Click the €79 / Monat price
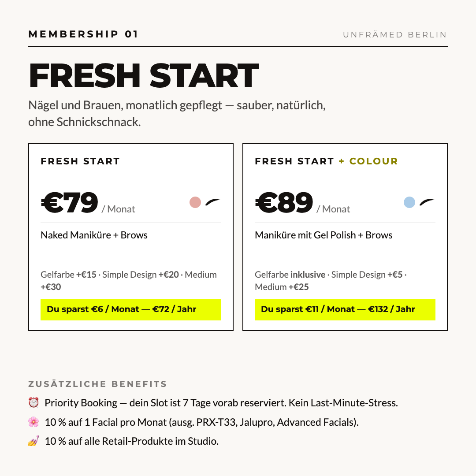The height and width of the screenshot is (476, 476). (x=88, y=203)
